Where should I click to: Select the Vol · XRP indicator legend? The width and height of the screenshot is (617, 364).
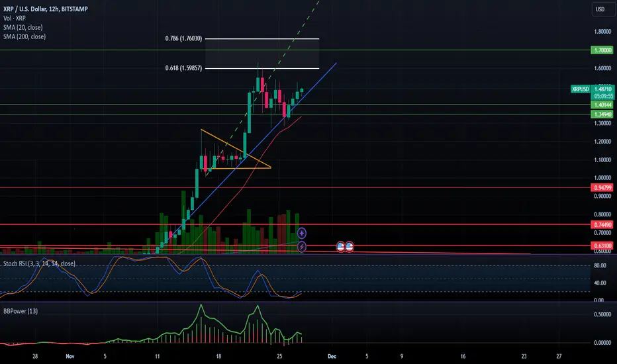pos(15,18)
